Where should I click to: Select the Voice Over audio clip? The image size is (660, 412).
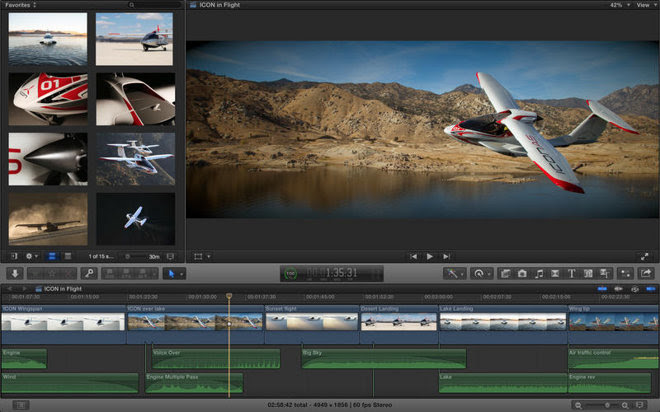click(216, 359)
